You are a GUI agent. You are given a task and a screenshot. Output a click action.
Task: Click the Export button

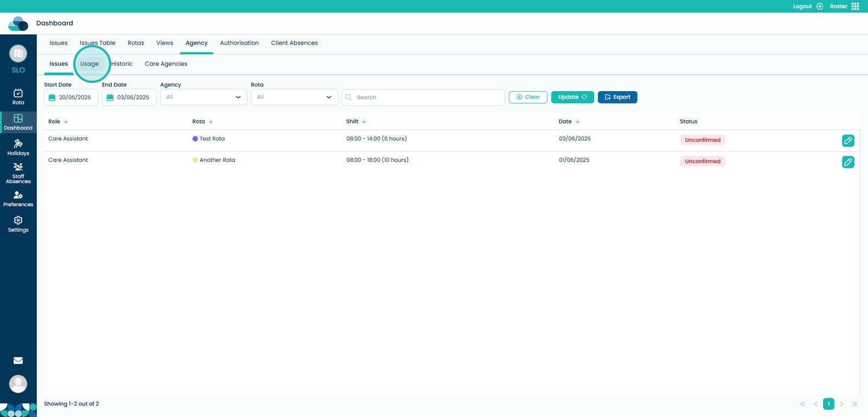617,97
